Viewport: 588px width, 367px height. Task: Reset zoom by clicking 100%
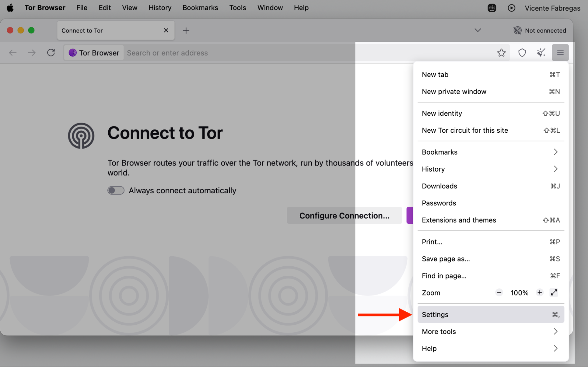[x=519, y=293]
